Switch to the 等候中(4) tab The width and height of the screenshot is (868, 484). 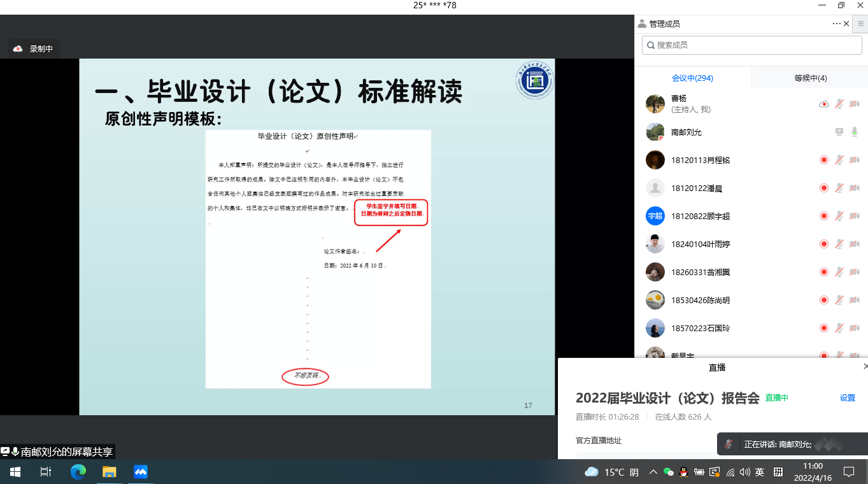(810, 78)
